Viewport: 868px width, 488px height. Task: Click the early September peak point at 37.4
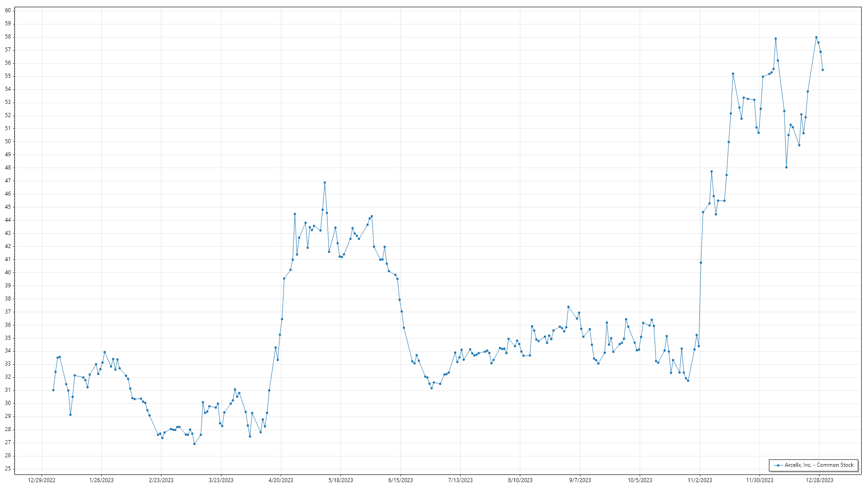568,307
